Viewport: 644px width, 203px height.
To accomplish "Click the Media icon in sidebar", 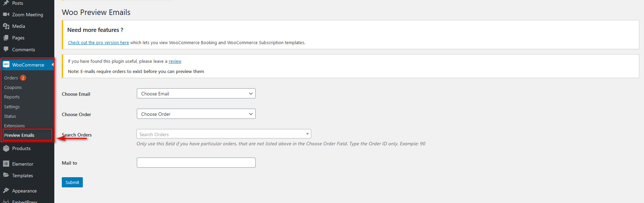I will coord(6,26).
